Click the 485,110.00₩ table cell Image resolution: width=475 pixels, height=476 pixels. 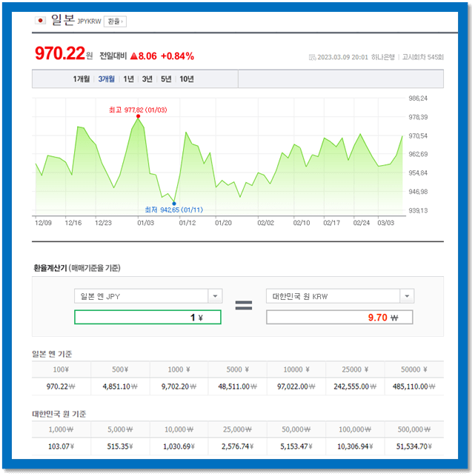pyautogui.click(x=414, y=386)
